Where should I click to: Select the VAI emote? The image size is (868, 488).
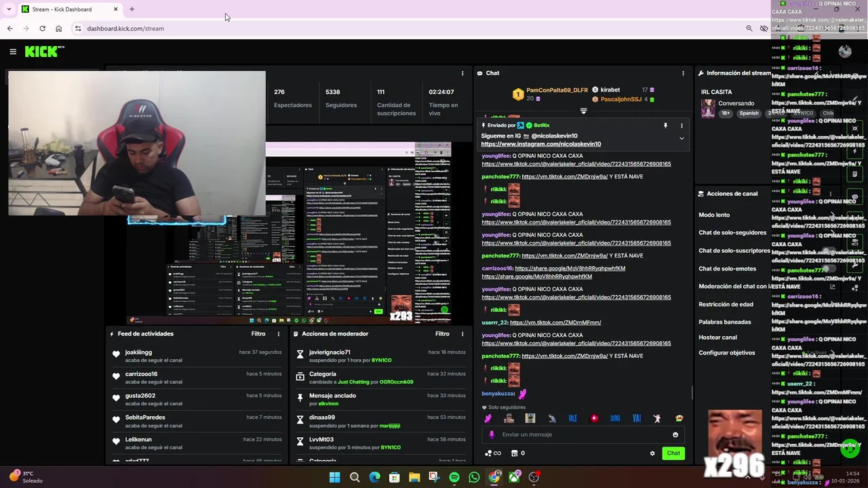click(637, 418)
